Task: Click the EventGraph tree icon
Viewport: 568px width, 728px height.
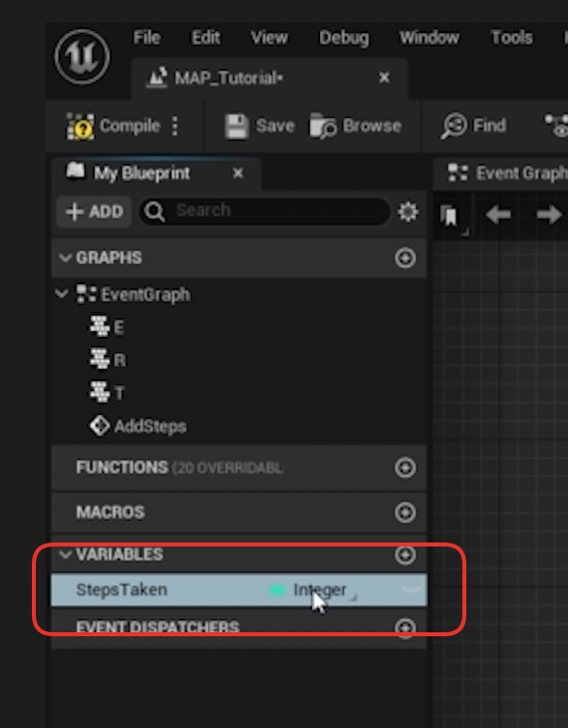Action: tap(87, 294)
